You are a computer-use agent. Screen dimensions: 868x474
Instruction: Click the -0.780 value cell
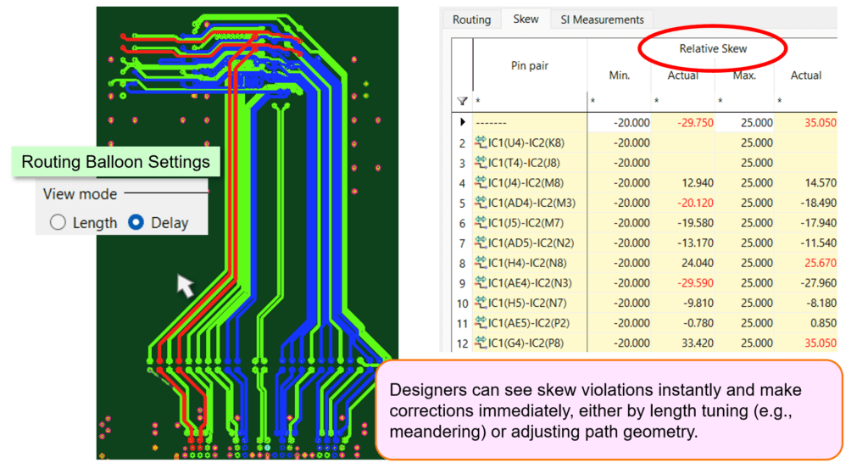click(698, 323)
